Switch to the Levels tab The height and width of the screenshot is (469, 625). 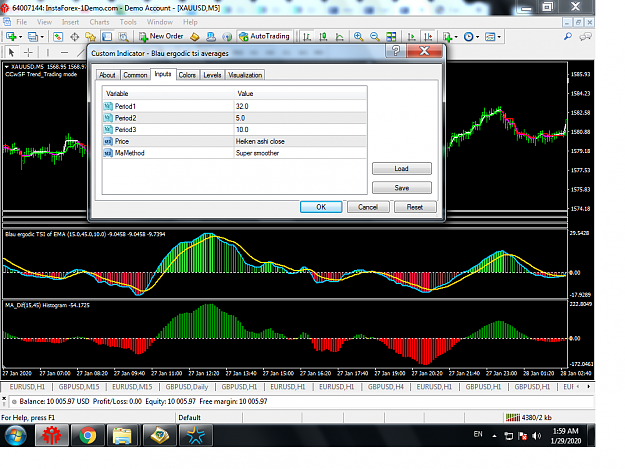pyautogui.click(x=212, y=75)
